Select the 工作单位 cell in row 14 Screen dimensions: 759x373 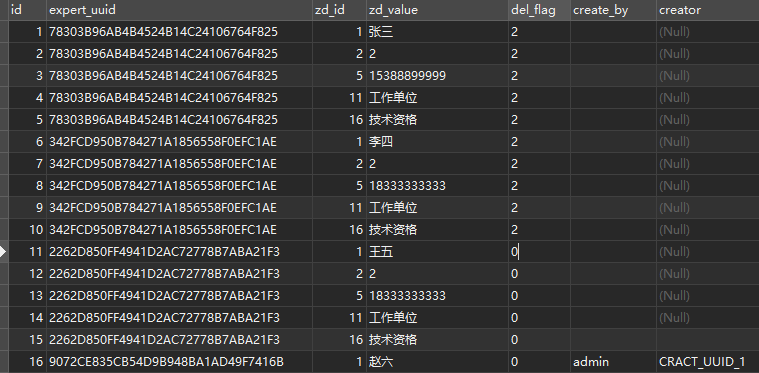(437, 317)
